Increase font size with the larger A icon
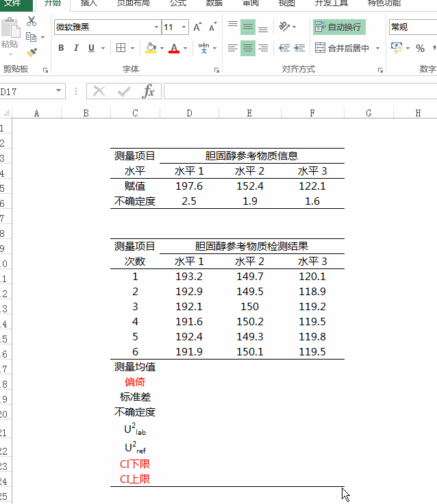 coord(197,27)
